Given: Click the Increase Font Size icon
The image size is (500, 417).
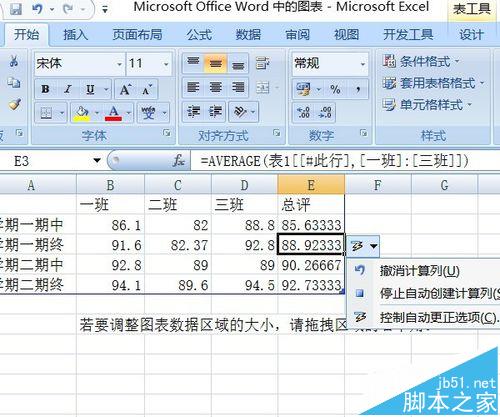Looking at the screenshot, I should point(125,89).
